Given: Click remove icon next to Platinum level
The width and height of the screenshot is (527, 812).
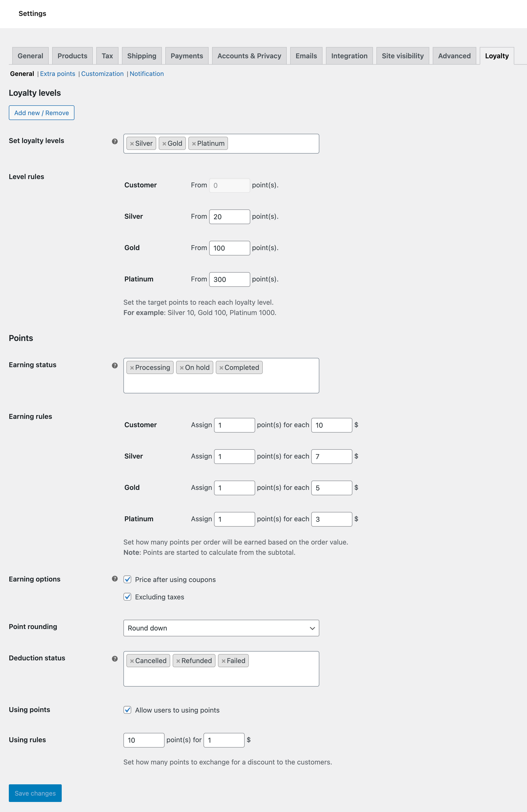Looking at the screenshot, I should [x=194, y=143].
